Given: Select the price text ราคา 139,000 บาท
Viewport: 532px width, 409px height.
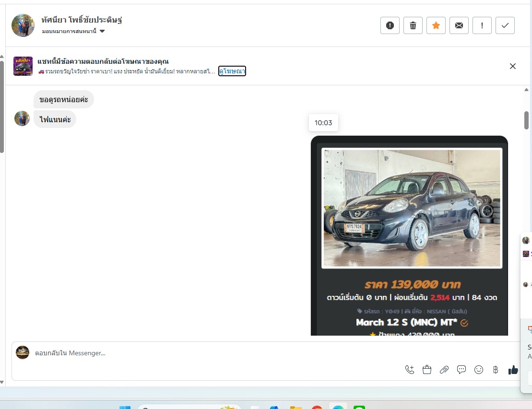Looking at the screenshot, I should [413, 284].
